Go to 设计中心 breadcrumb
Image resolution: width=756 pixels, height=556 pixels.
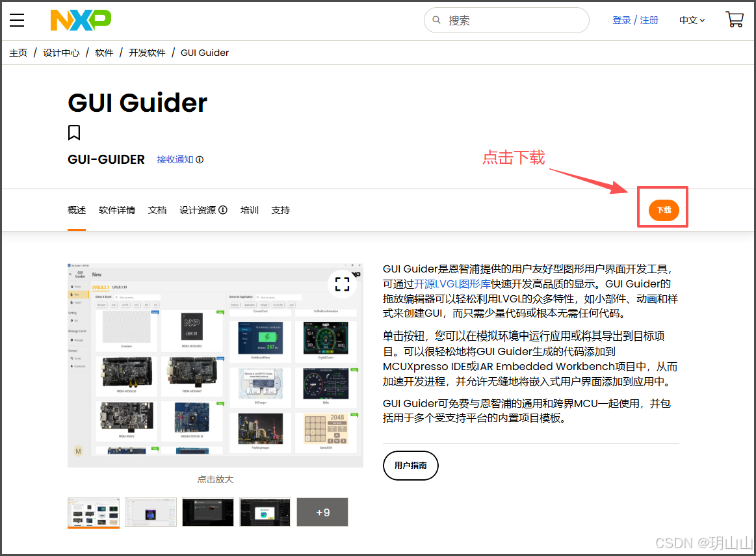pos(61,53)
